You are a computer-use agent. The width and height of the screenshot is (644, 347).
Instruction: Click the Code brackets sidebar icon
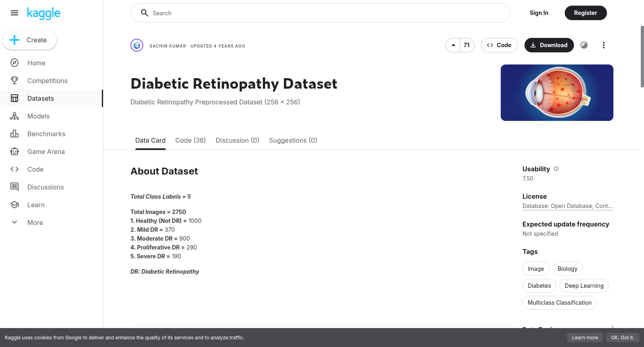pyautogui.click(x=14, y=169)
